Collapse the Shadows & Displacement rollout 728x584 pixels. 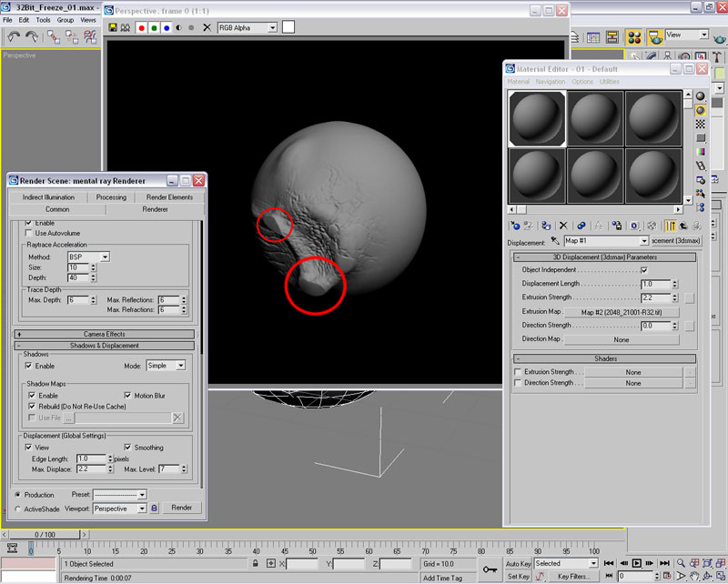(105, 346)
